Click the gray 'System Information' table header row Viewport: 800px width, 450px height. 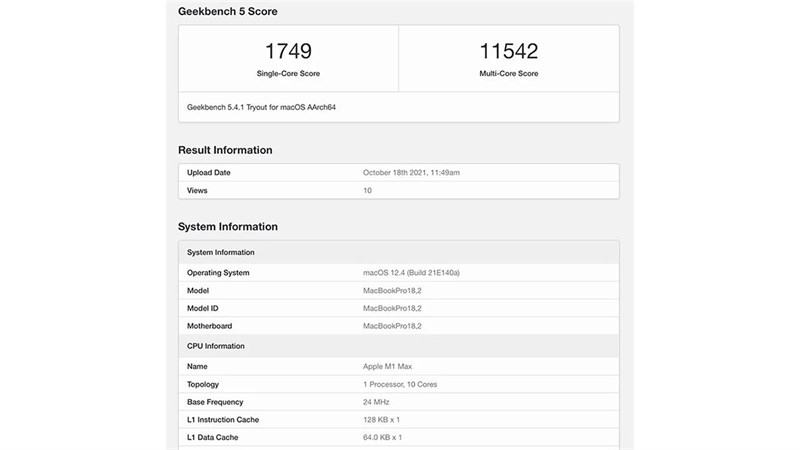coord(398,253)
